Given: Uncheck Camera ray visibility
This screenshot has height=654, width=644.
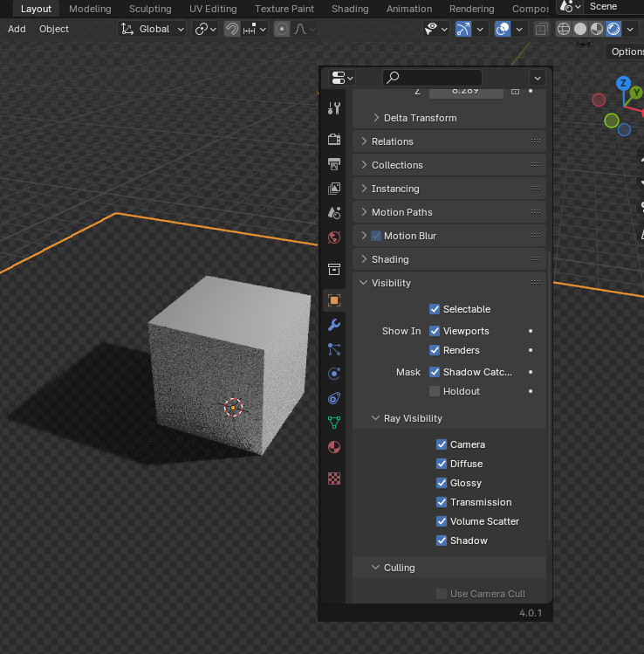Looking at the screenshot, I should 442,444.
